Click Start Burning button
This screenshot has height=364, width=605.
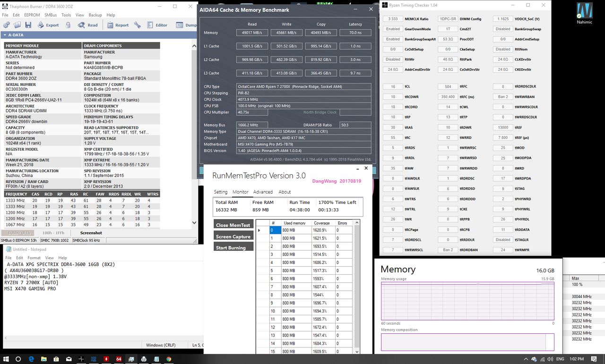tap(233, 247)
